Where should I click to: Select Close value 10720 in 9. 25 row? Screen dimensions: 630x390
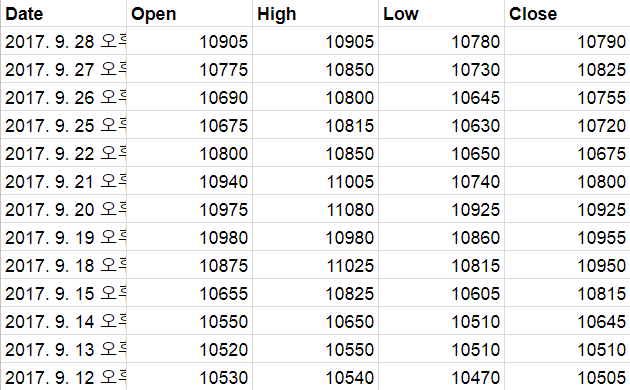pos(567,125)
